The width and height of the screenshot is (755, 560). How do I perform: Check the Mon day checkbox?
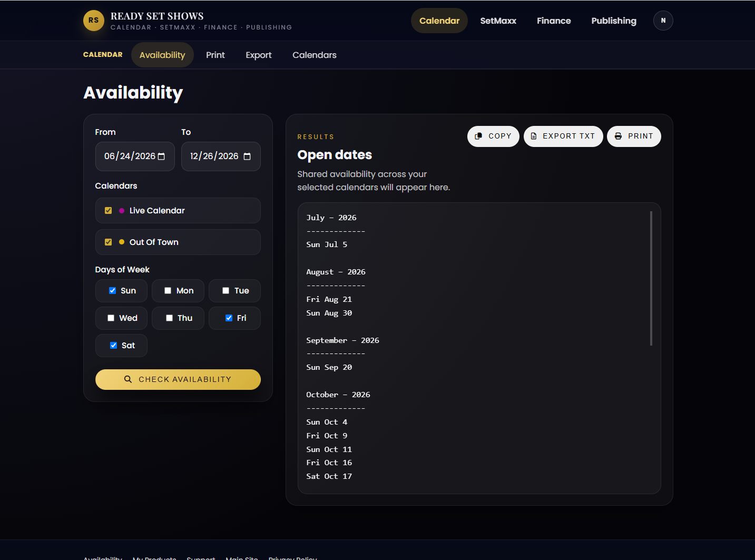(x=168, y=291)
